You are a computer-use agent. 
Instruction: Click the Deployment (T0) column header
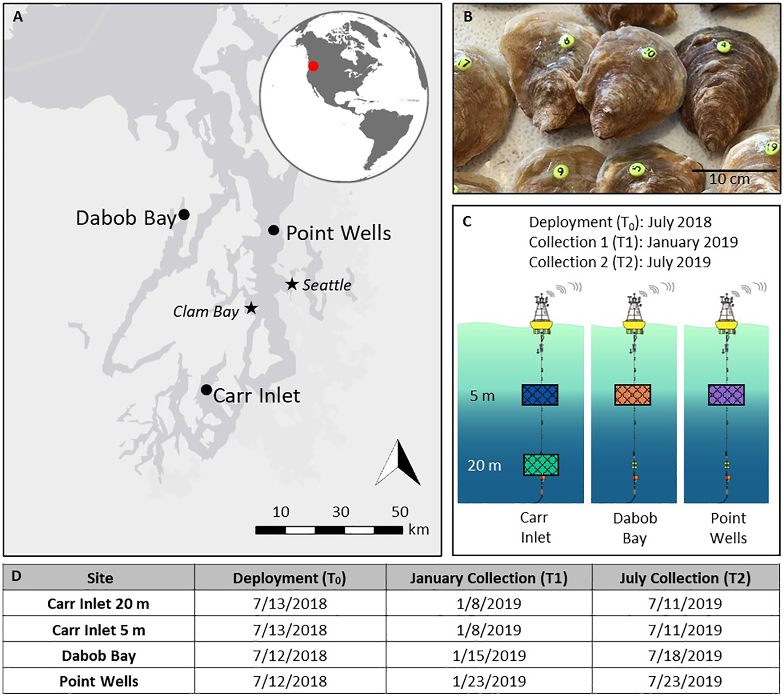coord(289,578)
